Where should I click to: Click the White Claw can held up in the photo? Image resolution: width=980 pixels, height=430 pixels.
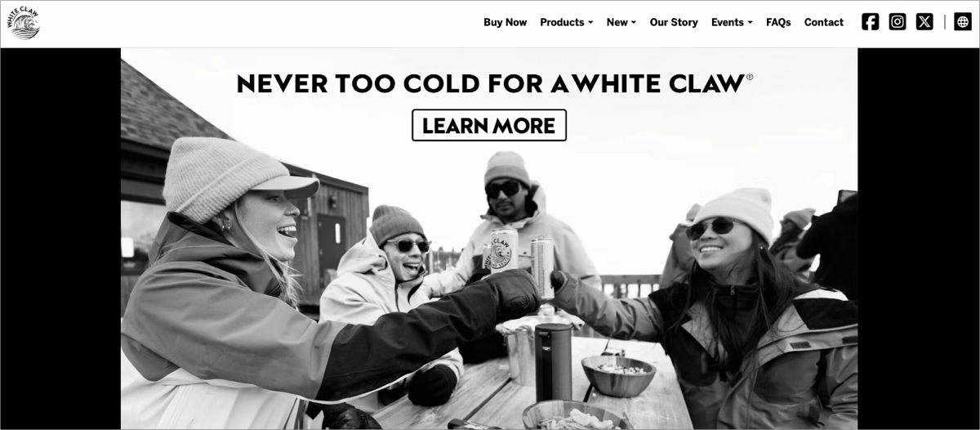(x=504, y=250)
